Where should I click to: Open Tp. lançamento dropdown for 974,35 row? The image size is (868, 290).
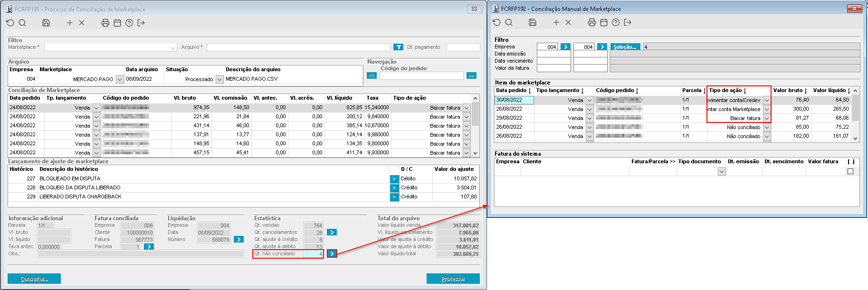(96, 108)
